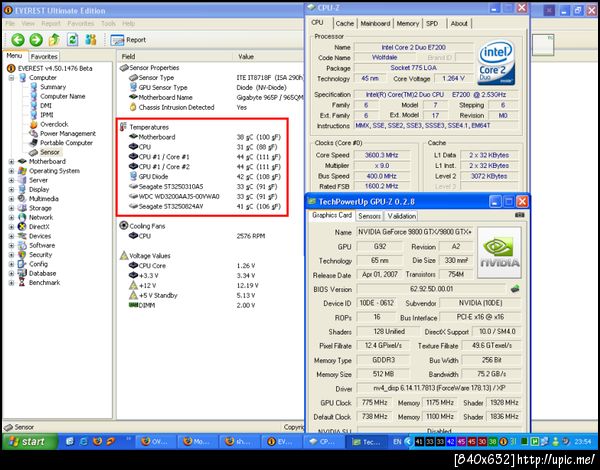600x470 pixels.
Task: Click the Windows start button
Action: pyautogui.click(x=30, y=441)
